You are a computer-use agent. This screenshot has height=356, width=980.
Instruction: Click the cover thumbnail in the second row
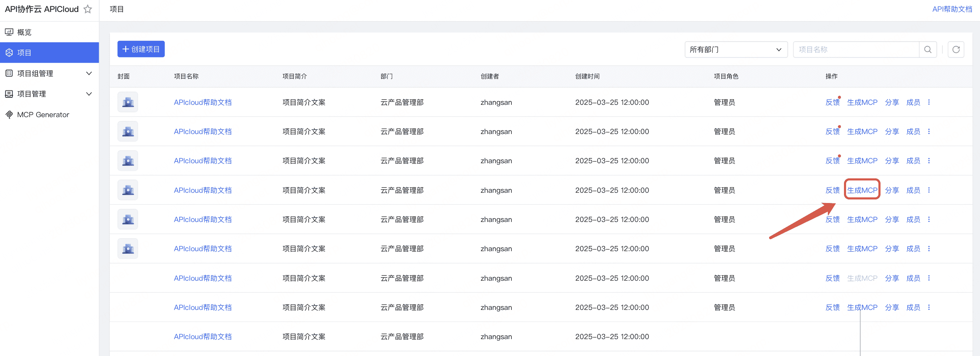click(128, 131)
